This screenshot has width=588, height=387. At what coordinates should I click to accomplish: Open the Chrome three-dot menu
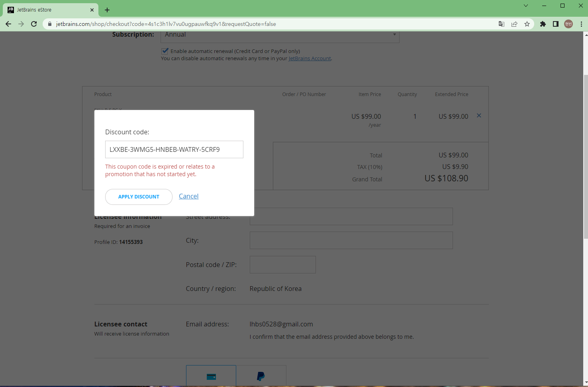pyautogui.click(x=581, y=24)
